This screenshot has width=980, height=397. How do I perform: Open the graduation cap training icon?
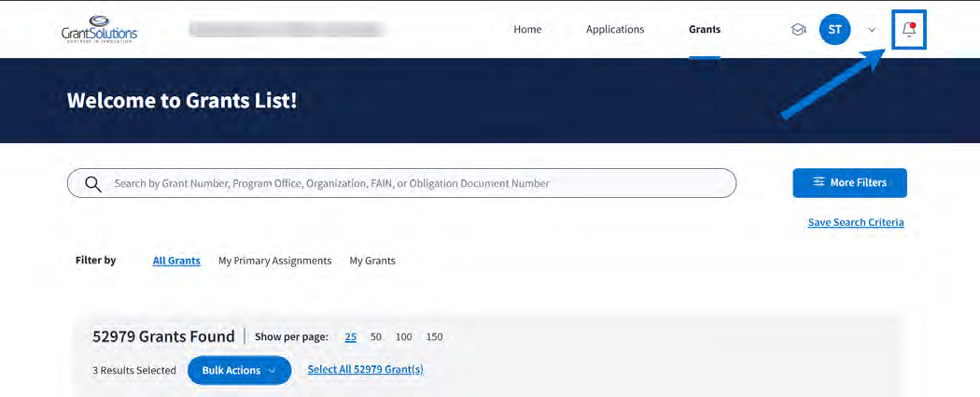tap(798, 30)
